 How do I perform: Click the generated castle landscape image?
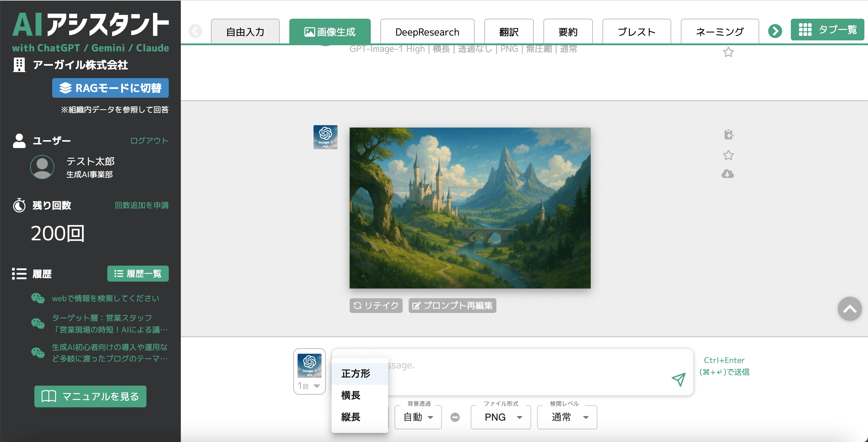(x=470, y=208)
